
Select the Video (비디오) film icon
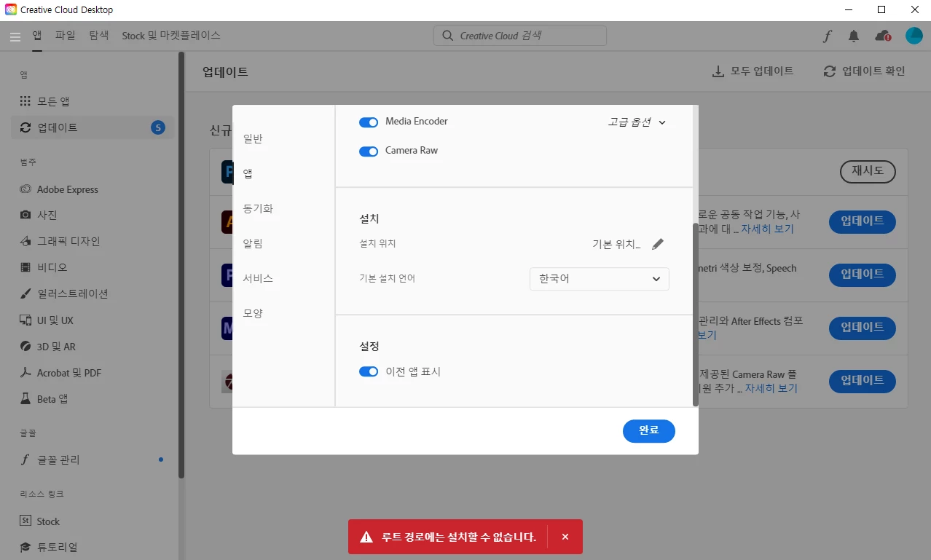pos(25,267)
